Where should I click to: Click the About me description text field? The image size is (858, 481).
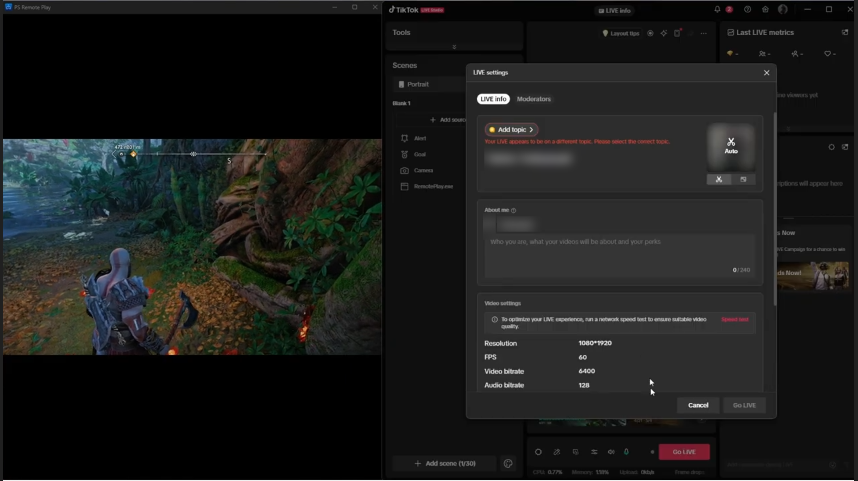point(620,255)
